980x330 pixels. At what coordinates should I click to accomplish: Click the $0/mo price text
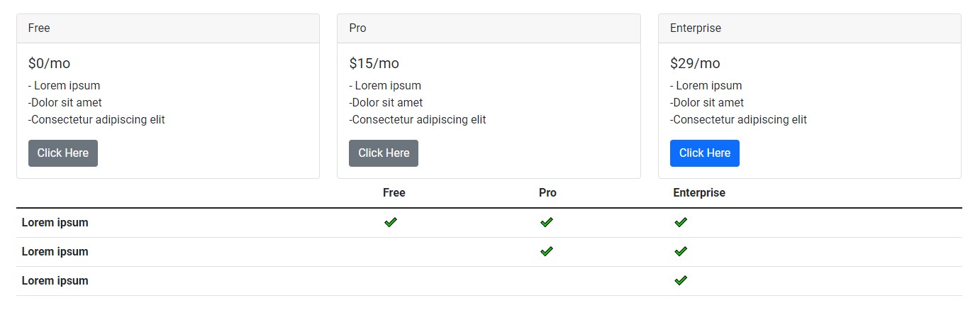pyautogui.click(x=50, y=63)
